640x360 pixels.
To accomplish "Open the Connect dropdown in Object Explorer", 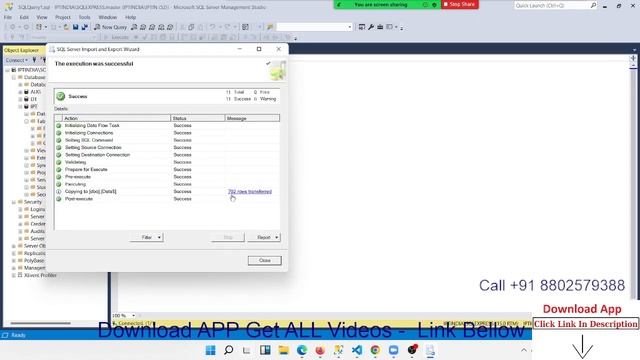I will [x=17, y=60].
